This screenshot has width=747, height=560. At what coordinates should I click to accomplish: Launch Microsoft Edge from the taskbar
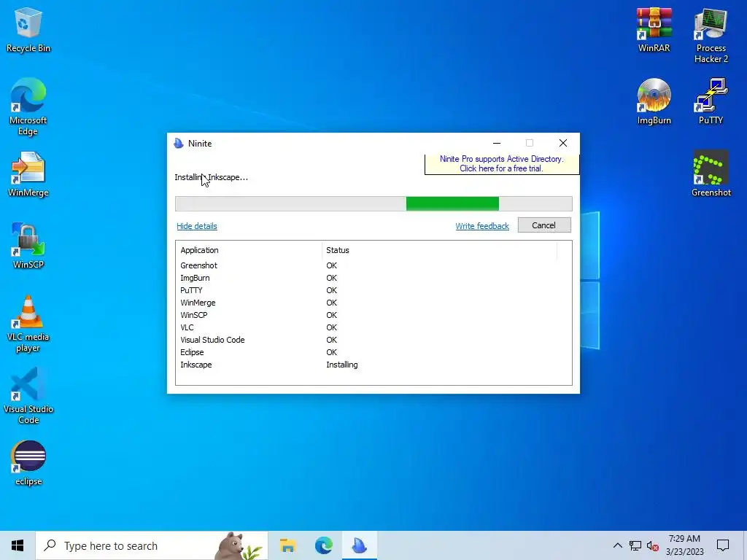click(x=323, y=545)
